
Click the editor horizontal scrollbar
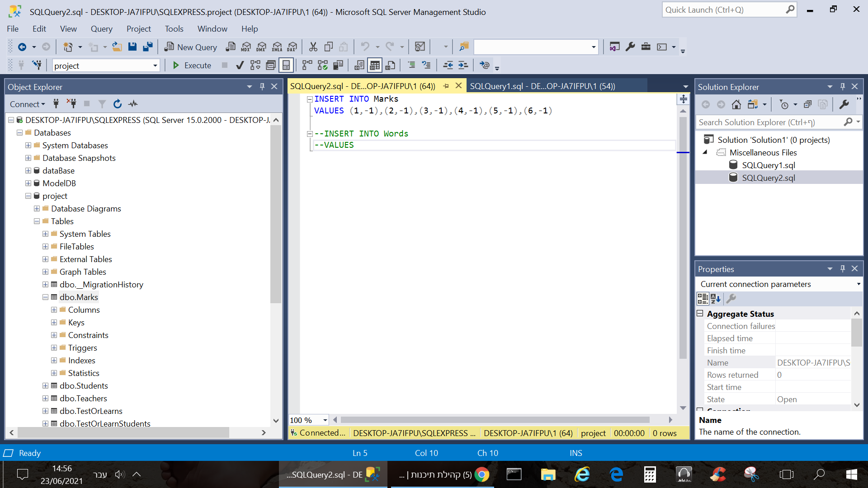click(495, 420)
